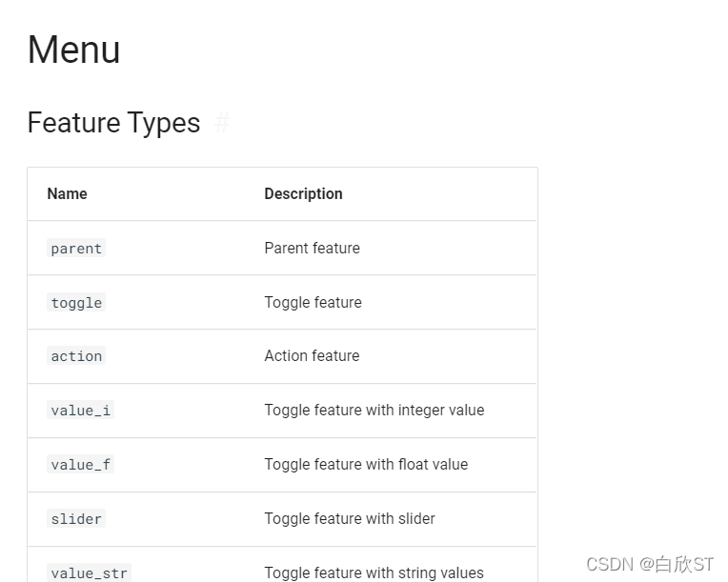The image size is (728, 582).
Task: Click 'Toggle feature with slider' text
Action: point(350,519)
